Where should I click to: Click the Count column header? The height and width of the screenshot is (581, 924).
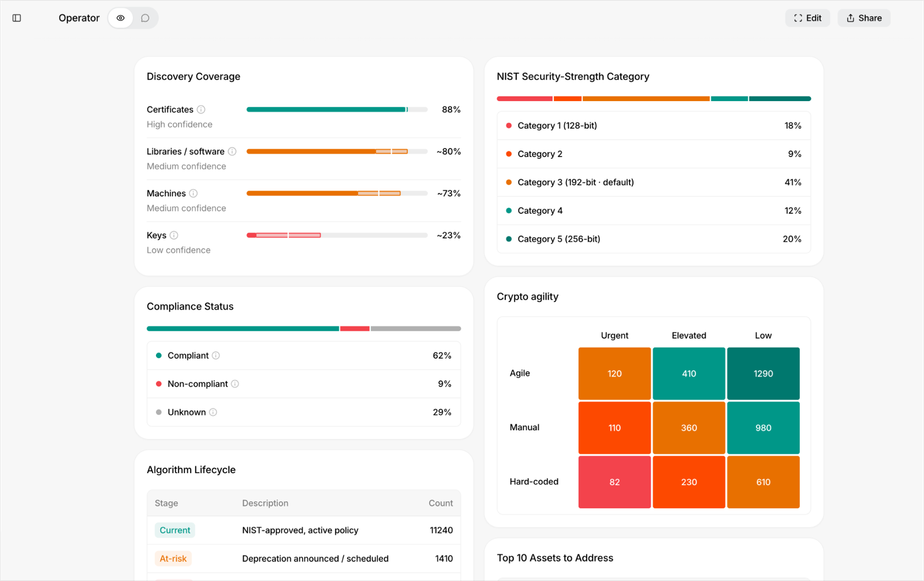[x=441, y=503]
